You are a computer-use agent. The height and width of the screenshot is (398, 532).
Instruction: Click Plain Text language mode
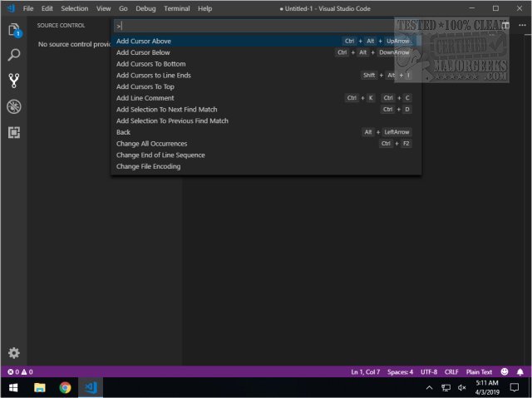479,372
